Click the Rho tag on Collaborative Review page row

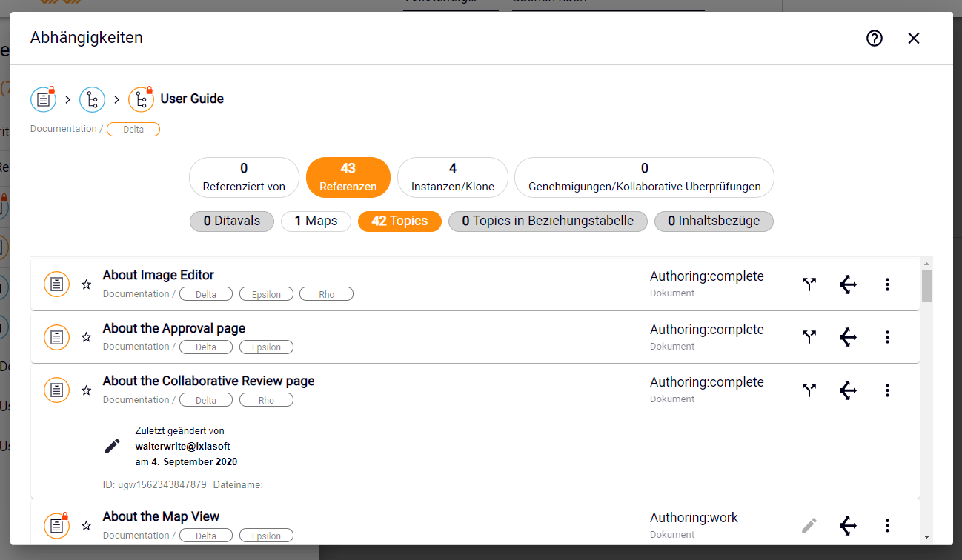click(x=266, y=400)
